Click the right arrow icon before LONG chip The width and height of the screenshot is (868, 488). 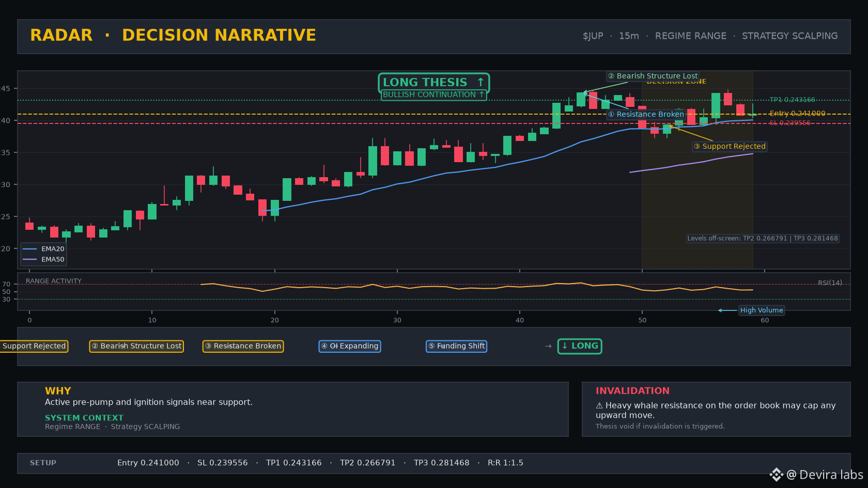point(548,346)
